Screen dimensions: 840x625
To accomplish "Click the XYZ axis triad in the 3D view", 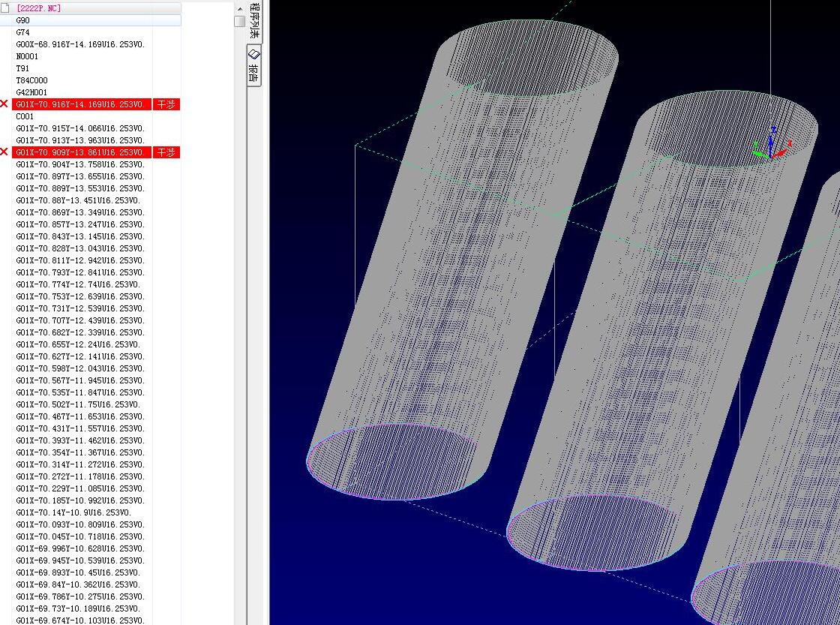I will (772, 145).
